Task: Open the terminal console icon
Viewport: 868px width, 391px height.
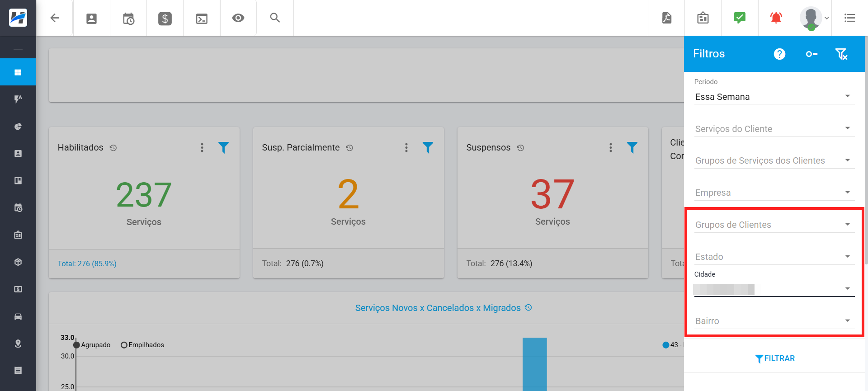Action: (202, 19)
